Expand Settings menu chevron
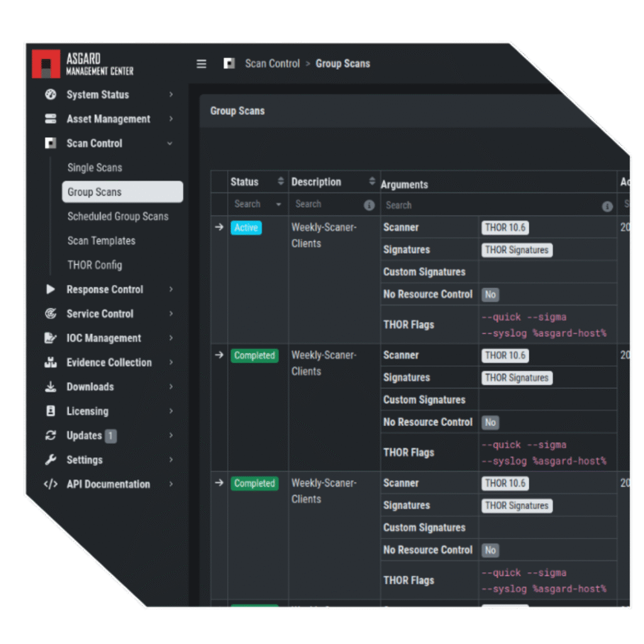This screenshot has width=644, height=644. [x=171, y=460]
